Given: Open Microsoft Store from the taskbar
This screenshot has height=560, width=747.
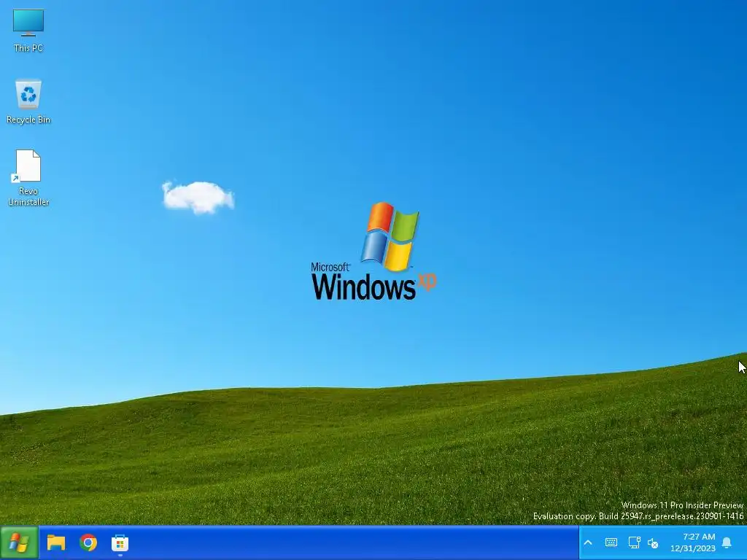Looking at the screenshot, I should (x=120, y=542).
